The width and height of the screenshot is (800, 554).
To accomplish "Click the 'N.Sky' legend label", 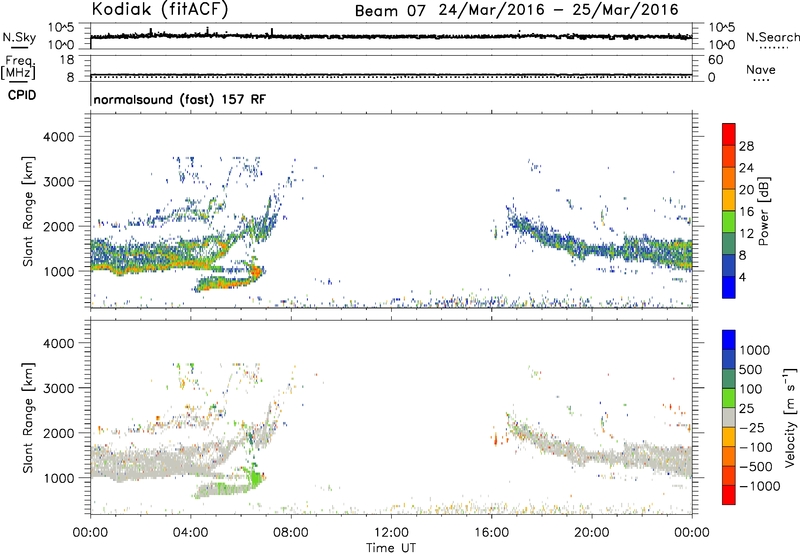I will (19, 37).
